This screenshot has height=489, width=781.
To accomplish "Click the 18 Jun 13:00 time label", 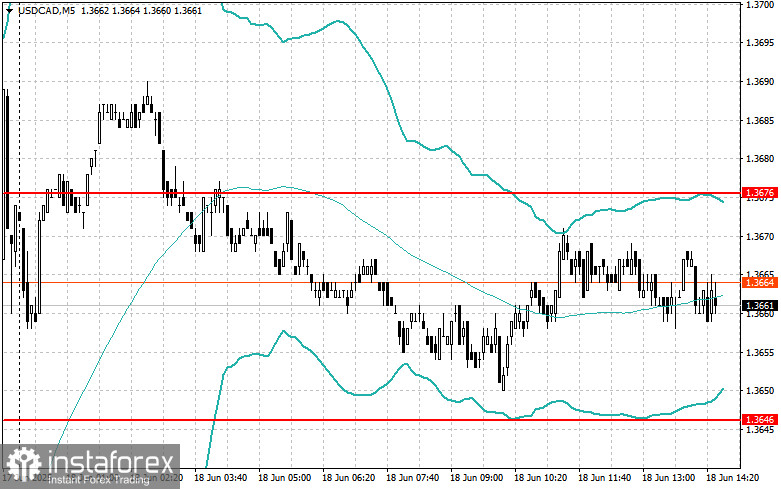I will pos(668,478).
